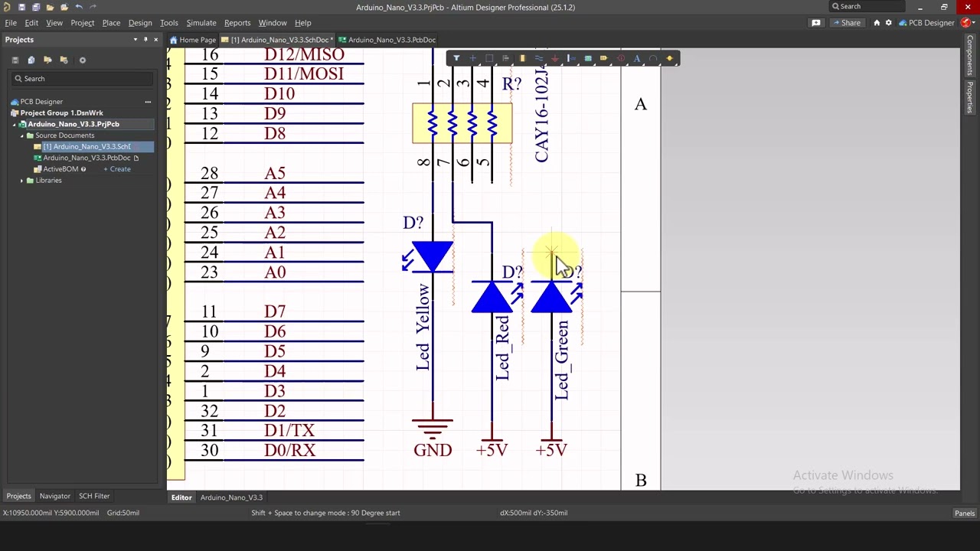Viewport: 980px width, 551px height.
Task: Choose the rectangular selection tool
Action: pos(489,58)
